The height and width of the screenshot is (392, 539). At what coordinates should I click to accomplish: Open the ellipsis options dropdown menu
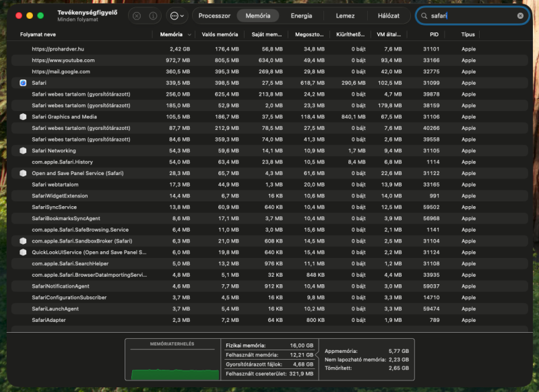(x=177, y=15)
